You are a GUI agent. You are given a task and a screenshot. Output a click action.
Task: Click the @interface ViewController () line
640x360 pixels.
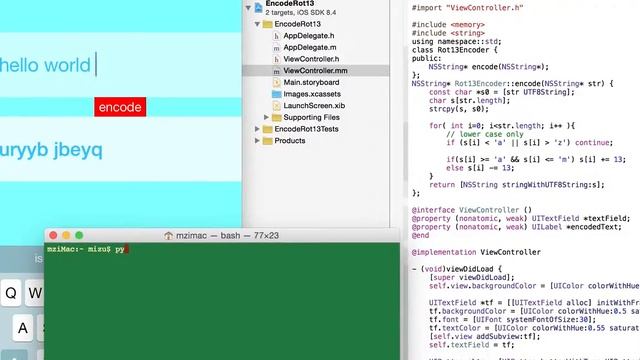[472, 210]
